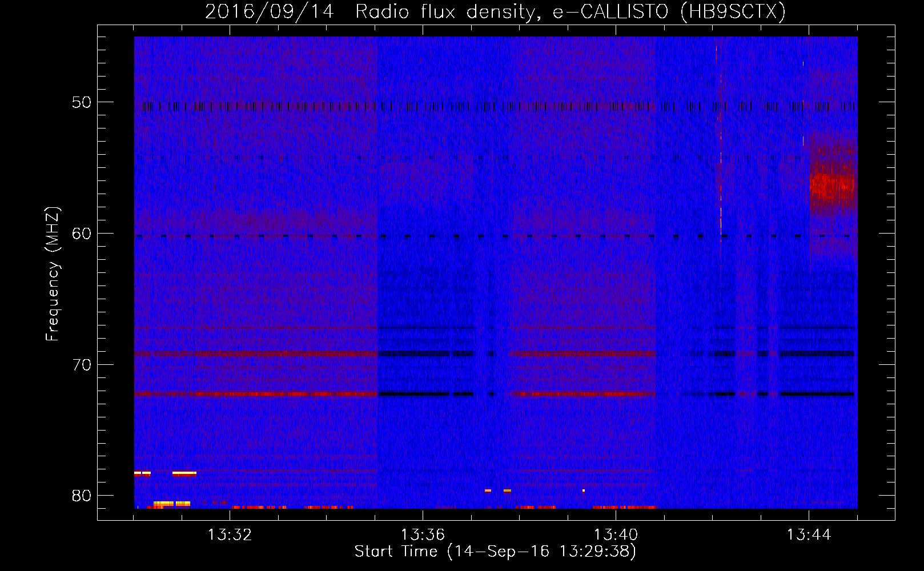Click the 13:44 time tick label
The height and width of the screenshot is (571, 924).
809,535
